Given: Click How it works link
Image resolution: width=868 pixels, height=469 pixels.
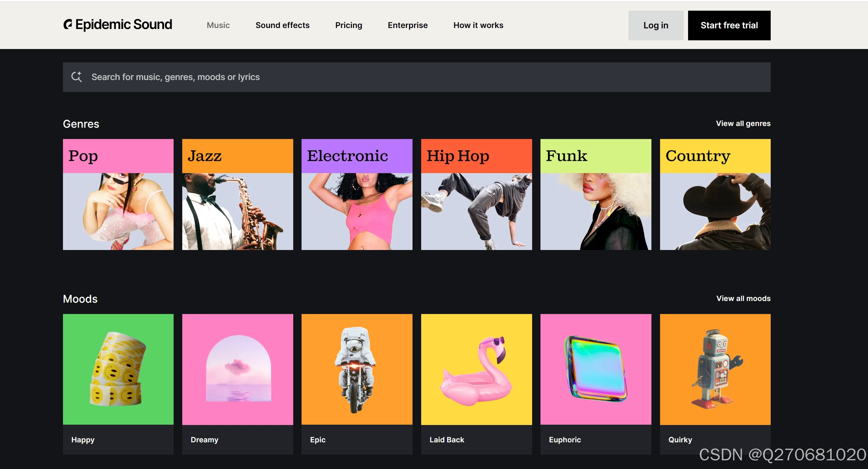Looking at the screenshot, I should click(478, 25).
